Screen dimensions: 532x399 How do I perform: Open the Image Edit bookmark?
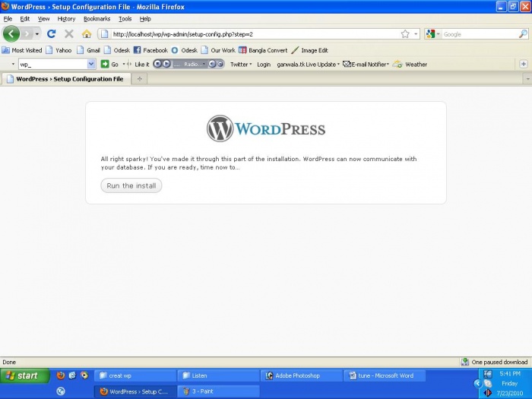pos(309,50)
